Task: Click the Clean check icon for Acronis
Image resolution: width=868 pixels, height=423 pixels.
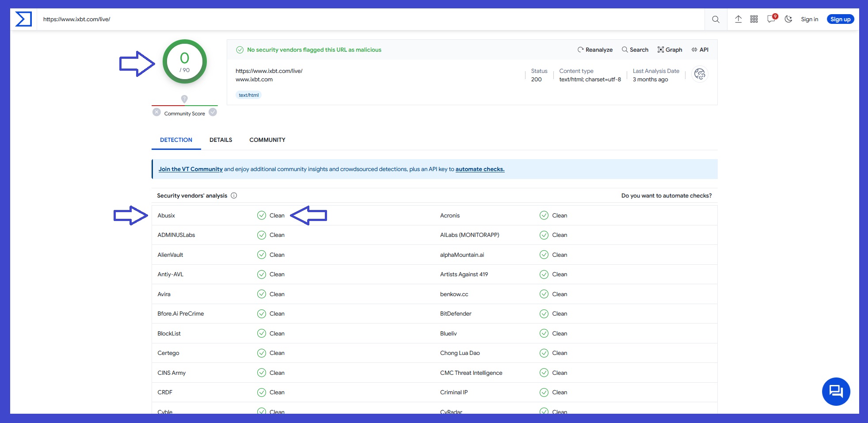Action: click(544, 215)
